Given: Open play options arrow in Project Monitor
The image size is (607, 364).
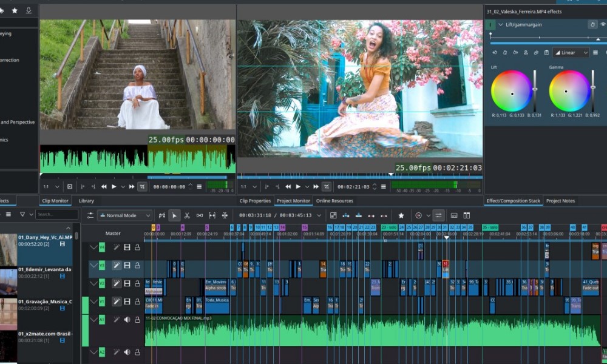Looking at the screenshot, I should click(x=307, y=186).
